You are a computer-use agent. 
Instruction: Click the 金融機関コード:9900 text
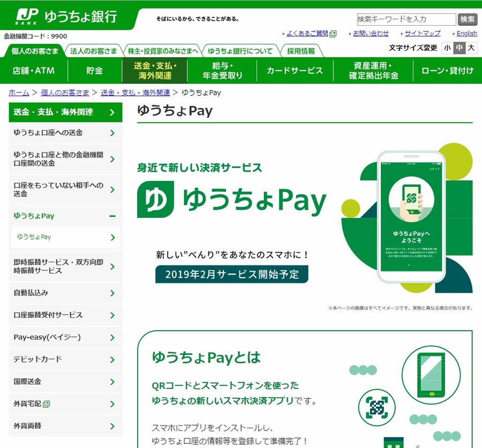coord(35,36)
